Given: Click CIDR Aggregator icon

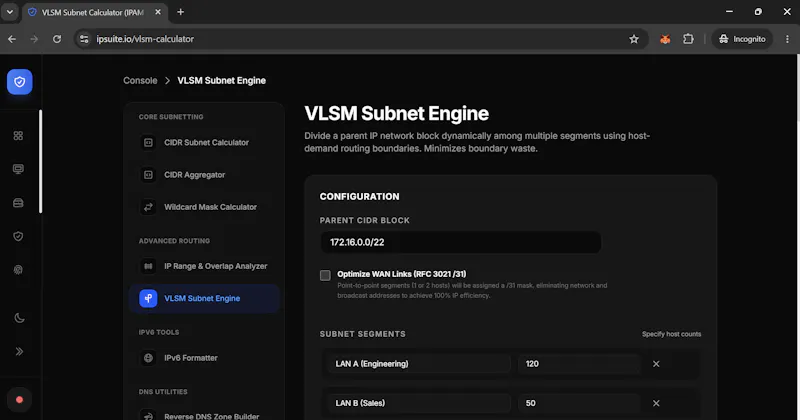Looking at the screenshot, I should pos(148,175).
